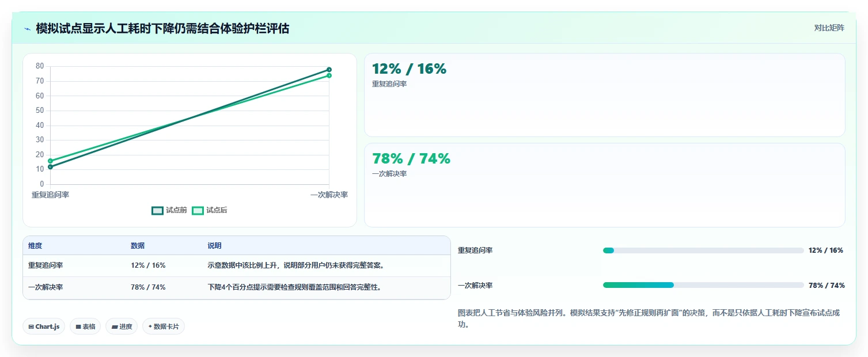868x357 pixels.
Task: Click the 数据 table column header
Action: pyautogui.click(x=138, y=246)
